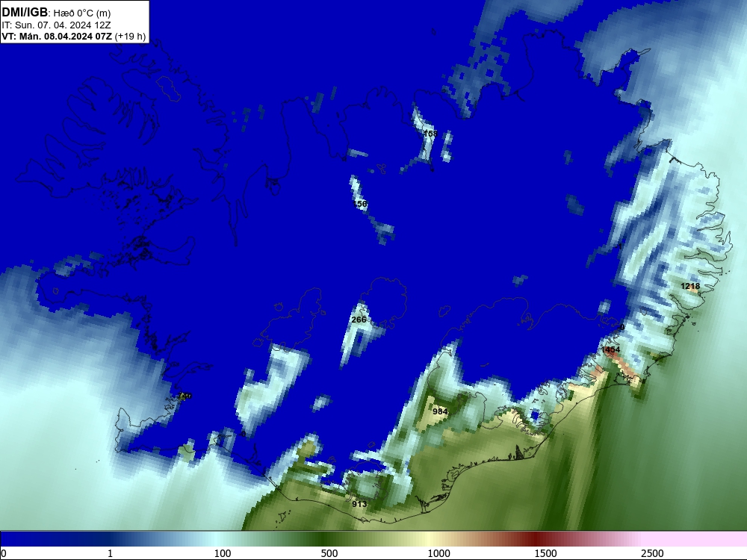Click the legend tick label 500
Screen dimensions: 747x560
tap(329, 553)
